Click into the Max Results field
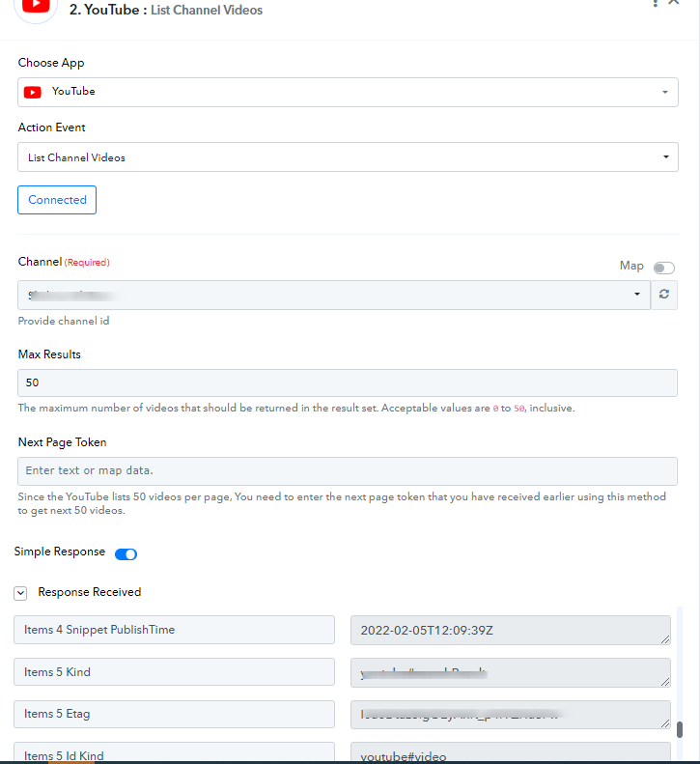700x764 pixels. pos(348,383)
